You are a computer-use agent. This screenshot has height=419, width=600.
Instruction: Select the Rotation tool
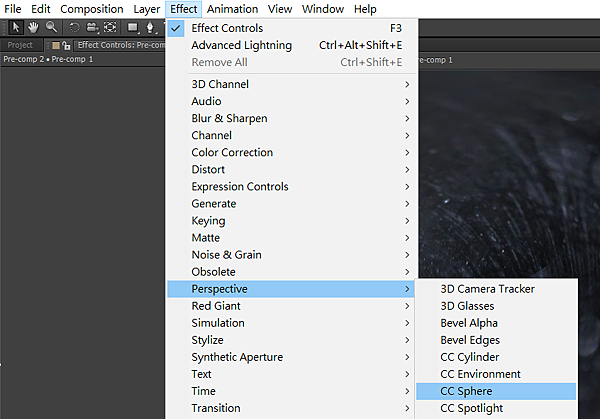click(75, 27)
